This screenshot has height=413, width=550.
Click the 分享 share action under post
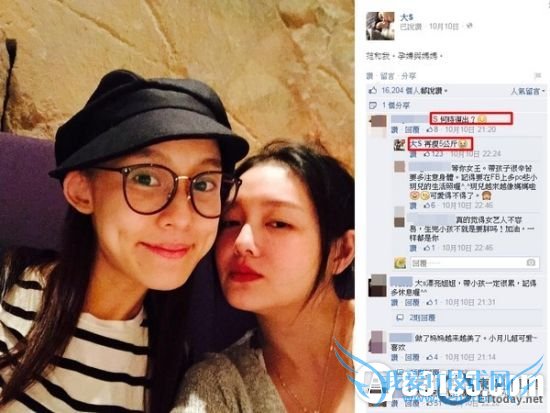pyautogui.click(x=408, y=76)
